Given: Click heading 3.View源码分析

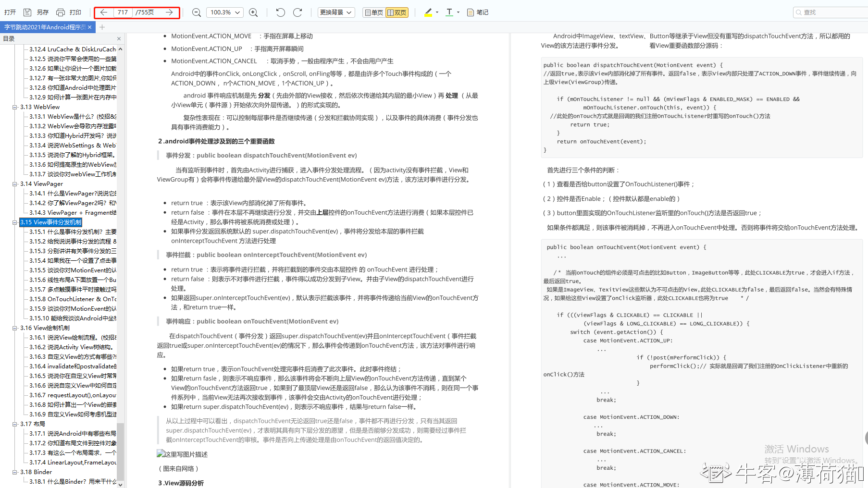Looking at the screenshot, I should click(x=181, y=483).
